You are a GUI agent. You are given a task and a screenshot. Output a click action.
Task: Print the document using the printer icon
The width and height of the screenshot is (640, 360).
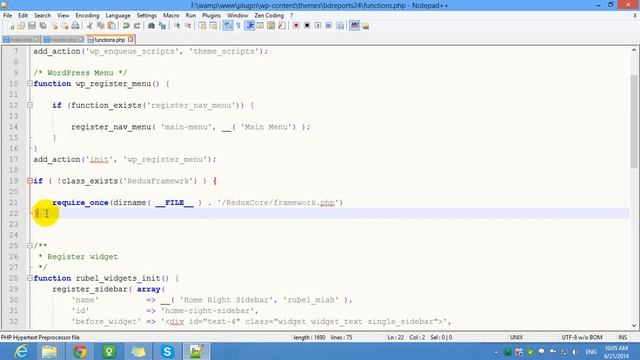point(76,26)
